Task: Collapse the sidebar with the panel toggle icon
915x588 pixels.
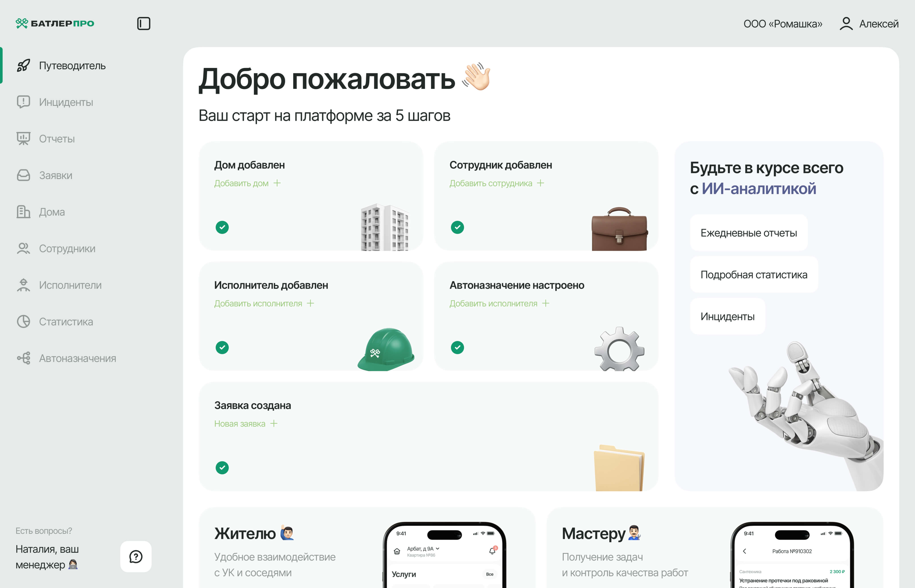Action: coord(144,24)
